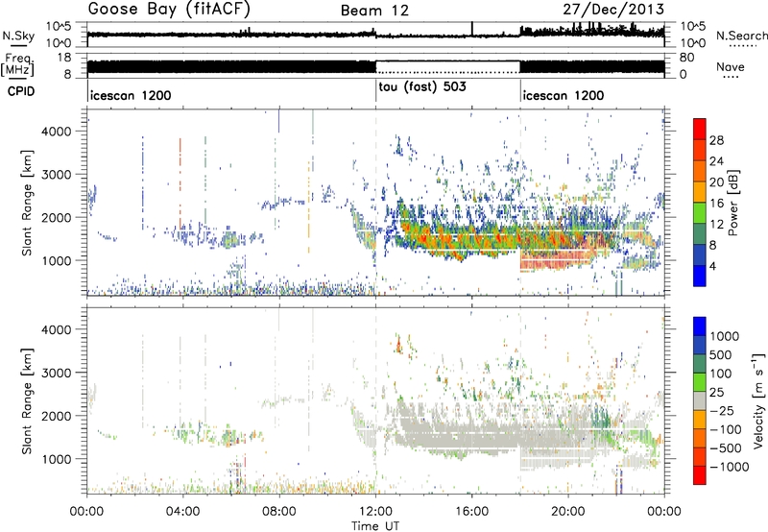Image resolution: width=768 pixels, height=532 pixels.
Task: Click 'Slant Range [km]' label of power panel
Action: tap(27, 203)
